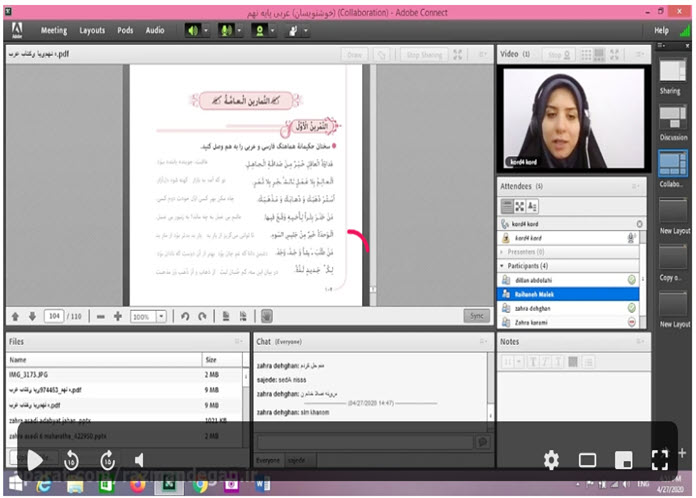696x498 pixels.
Task: Open the webcam options dropdown arrow
Action: pos(273,30)
